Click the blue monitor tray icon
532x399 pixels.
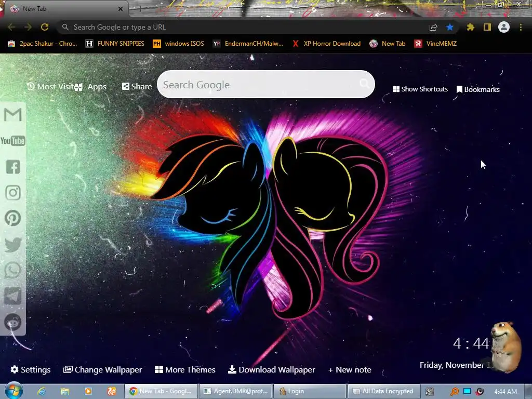pos(467,391)
